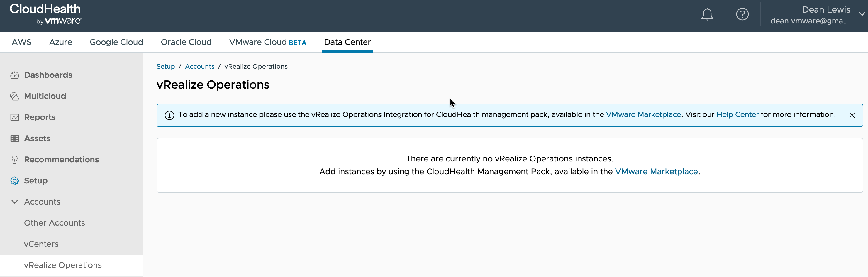This screenshot has width=868, height=277.
Task: Open the Assets sidebar item
Action: point(37,138)
